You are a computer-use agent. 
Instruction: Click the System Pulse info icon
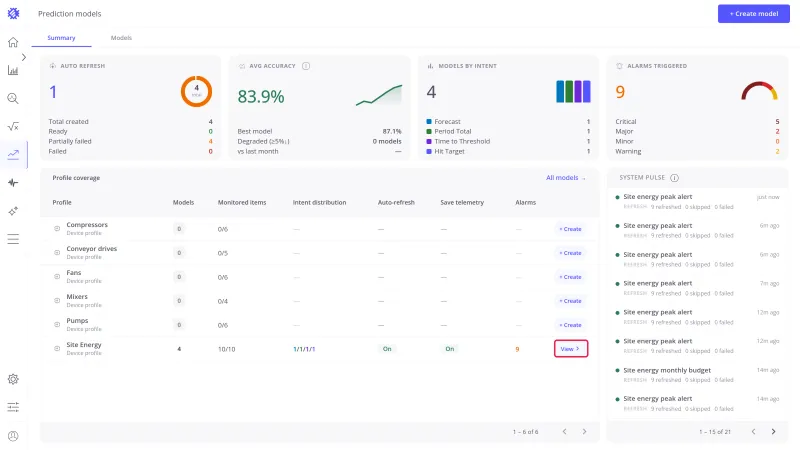674,178
